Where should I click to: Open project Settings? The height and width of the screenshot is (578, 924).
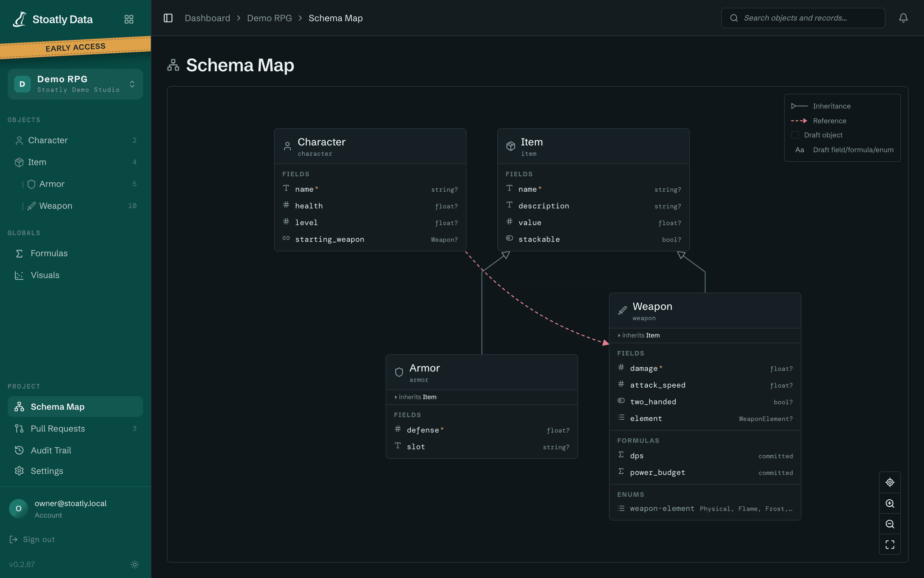75,471
